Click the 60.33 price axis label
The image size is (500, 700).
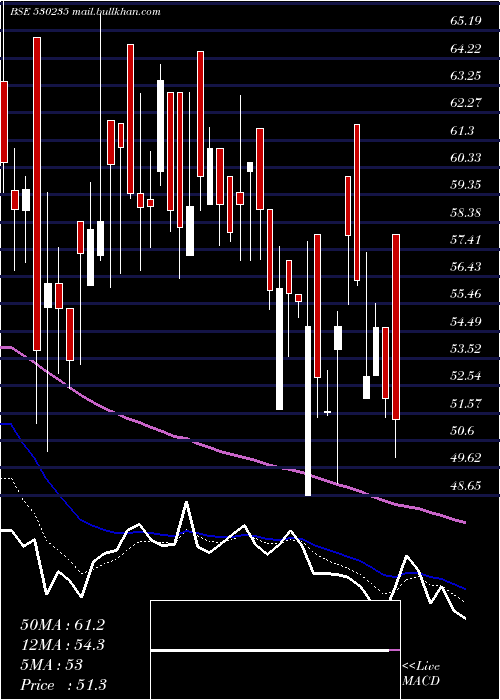[x=466, y=158]
